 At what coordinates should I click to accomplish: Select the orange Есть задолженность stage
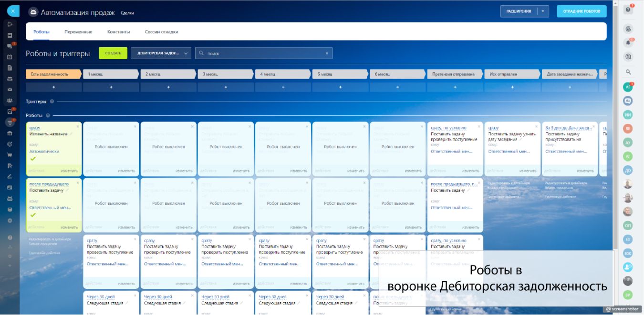coord(52,74)
